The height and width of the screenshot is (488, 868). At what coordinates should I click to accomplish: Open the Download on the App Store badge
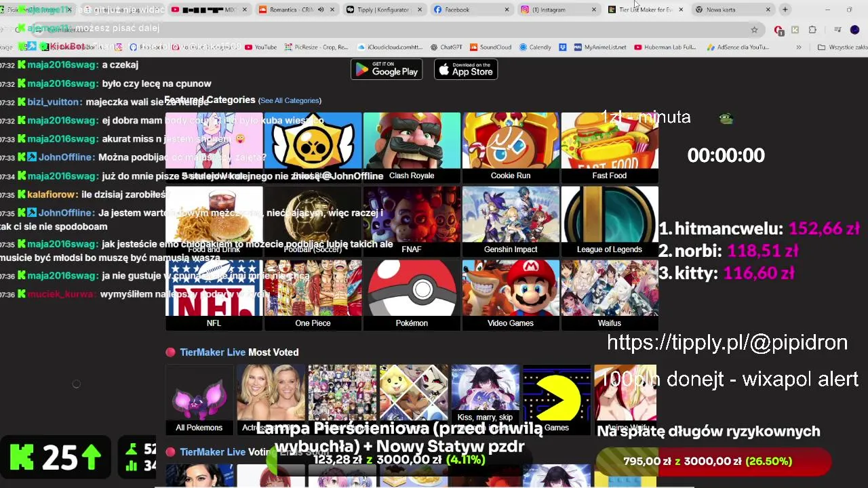(466, 69)
